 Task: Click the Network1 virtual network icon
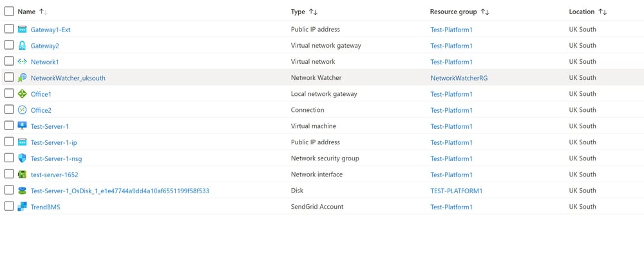point(22,62)
